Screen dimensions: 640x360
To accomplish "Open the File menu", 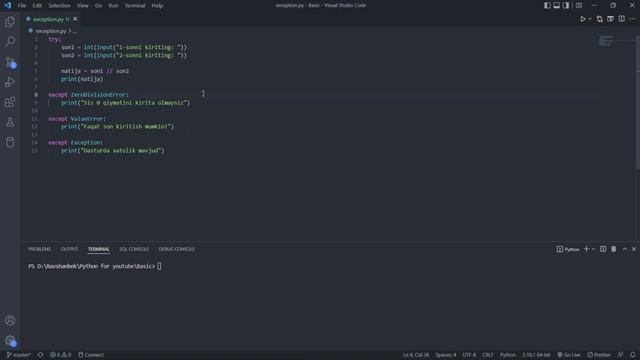I will coord(22,6).
